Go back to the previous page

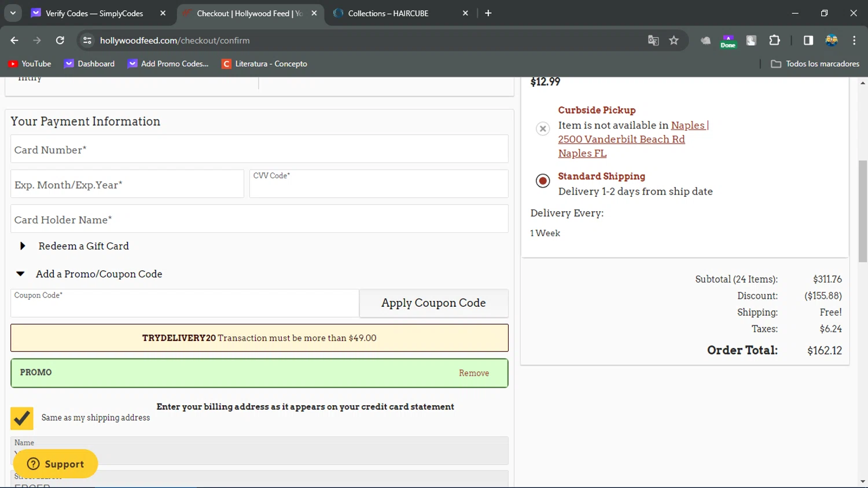(14, 41)
